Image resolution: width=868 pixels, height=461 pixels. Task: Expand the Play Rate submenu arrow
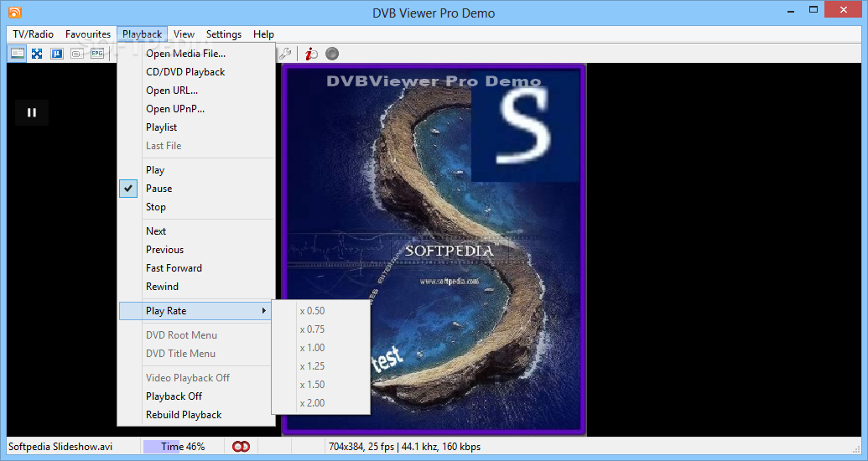(x=264, y=311)
